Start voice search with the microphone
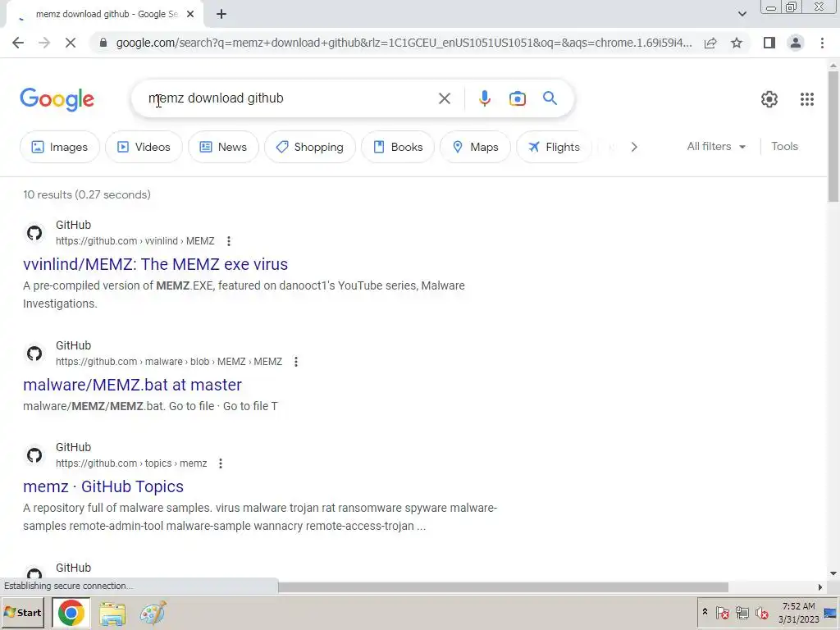 point(484,98)
